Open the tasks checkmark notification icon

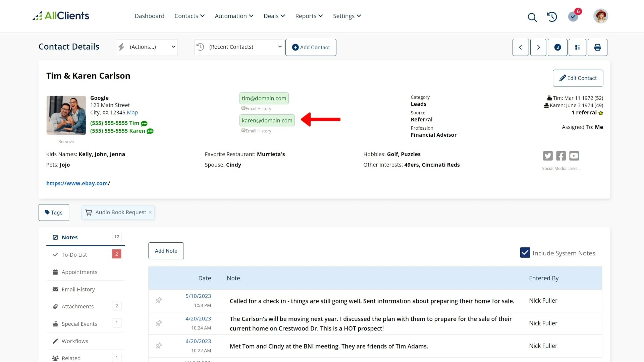pyautogui.click(x=573, y=16)
